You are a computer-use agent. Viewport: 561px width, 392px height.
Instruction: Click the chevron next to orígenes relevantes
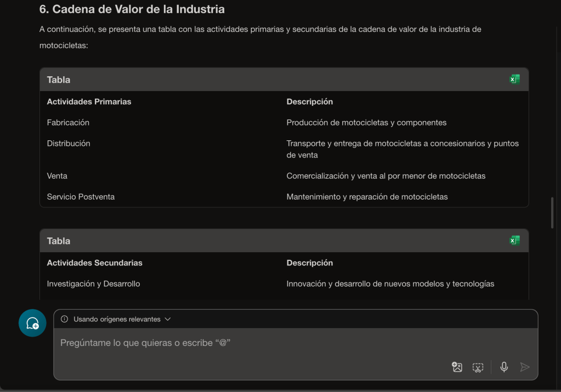(168, 319)
